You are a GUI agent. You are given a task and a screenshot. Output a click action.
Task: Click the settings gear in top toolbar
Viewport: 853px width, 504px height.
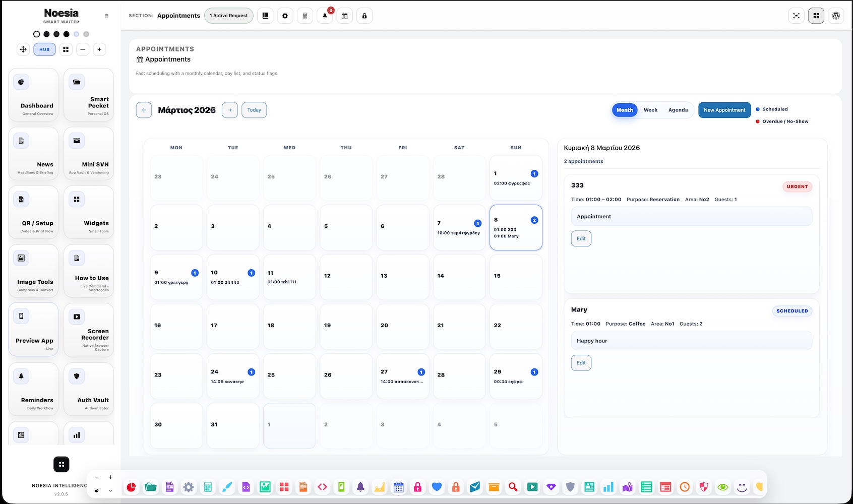click(x=285, y=16)
